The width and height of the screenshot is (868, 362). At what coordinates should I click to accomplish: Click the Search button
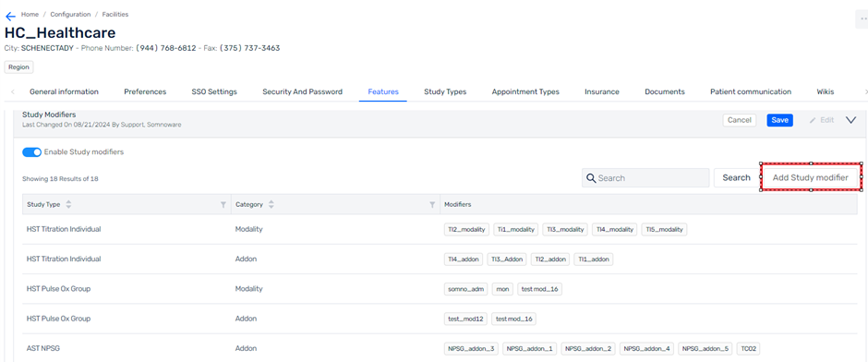[x=736, y=177]
